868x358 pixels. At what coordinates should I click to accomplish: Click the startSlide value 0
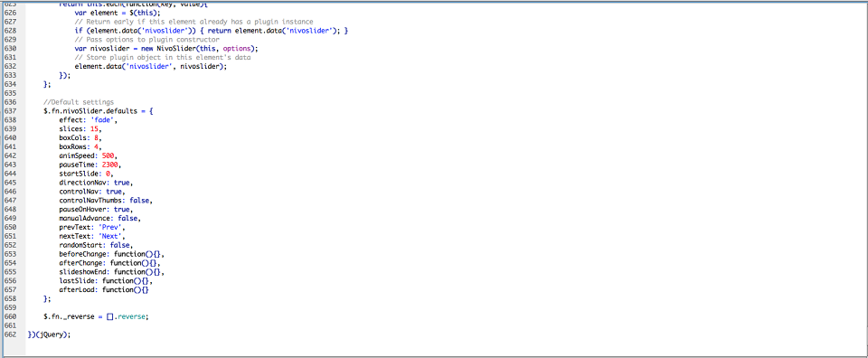108,174
